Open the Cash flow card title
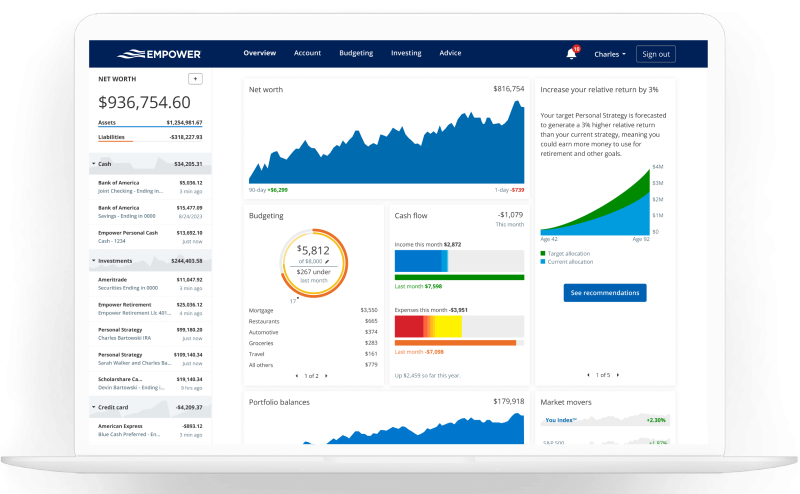The height and width of the screenshot is (494, 800). [x=411, y=215]
